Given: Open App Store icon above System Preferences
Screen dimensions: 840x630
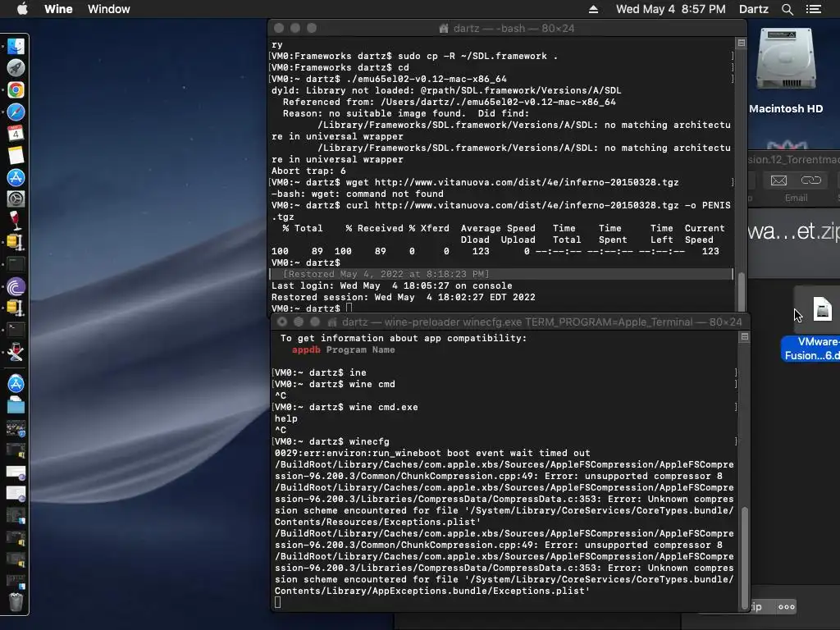Looking at the screenshot, I should pyautogui.click(x=16, y=177).
